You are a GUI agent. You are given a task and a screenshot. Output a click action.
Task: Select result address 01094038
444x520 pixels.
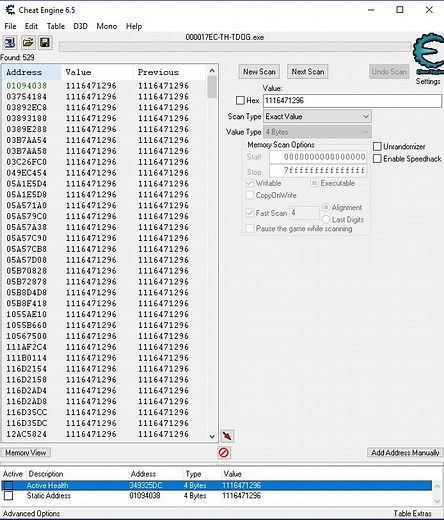coord(27,86)
